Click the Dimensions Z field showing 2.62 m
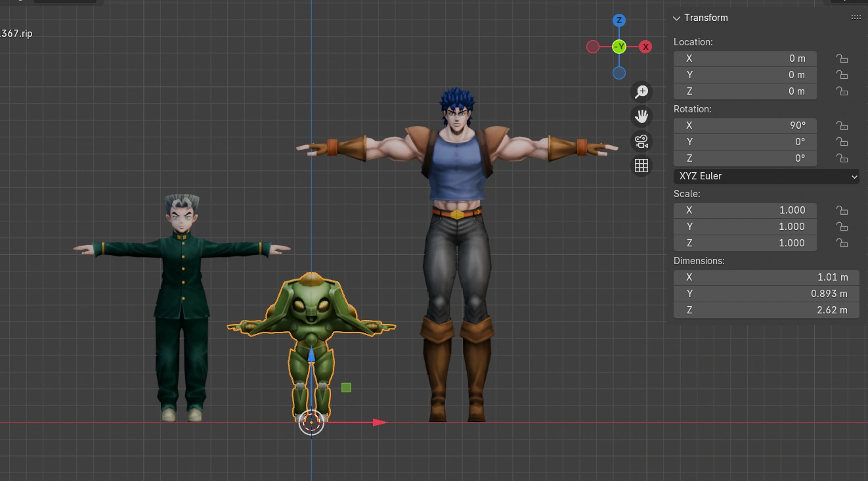This screenshot has height=481, width=868. coord(766,310)
